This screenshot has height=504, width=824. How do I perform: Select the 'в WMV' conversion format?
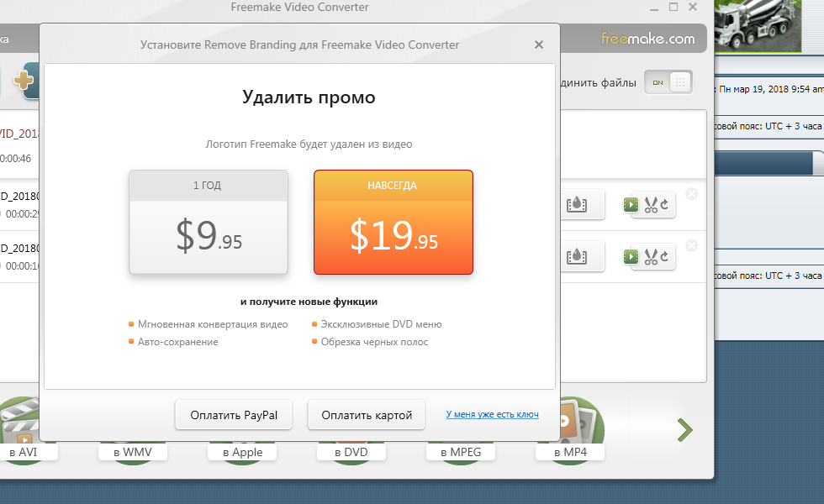[x=132, y=451]
